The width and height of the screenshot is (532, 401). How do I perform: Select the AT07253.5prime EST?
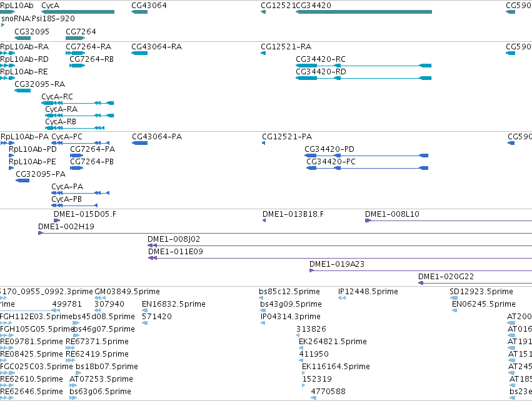coord(73,385)
